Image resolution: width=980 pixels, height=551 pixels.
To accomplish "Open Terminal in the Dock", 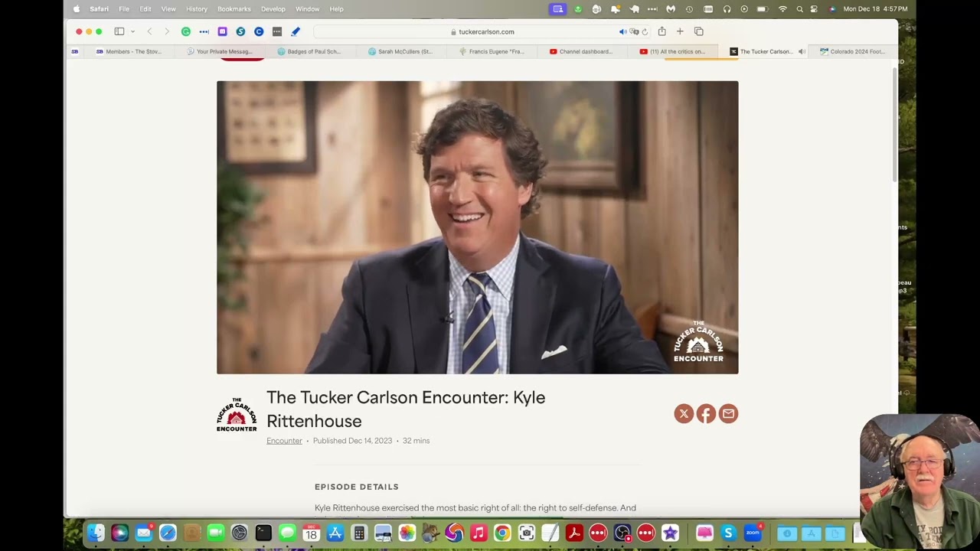I will tap(263, 533).
